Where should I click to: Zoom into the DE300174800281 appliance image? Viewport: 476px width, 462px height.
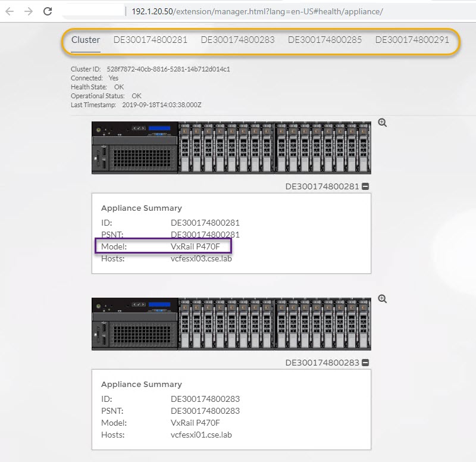point(382,123)
